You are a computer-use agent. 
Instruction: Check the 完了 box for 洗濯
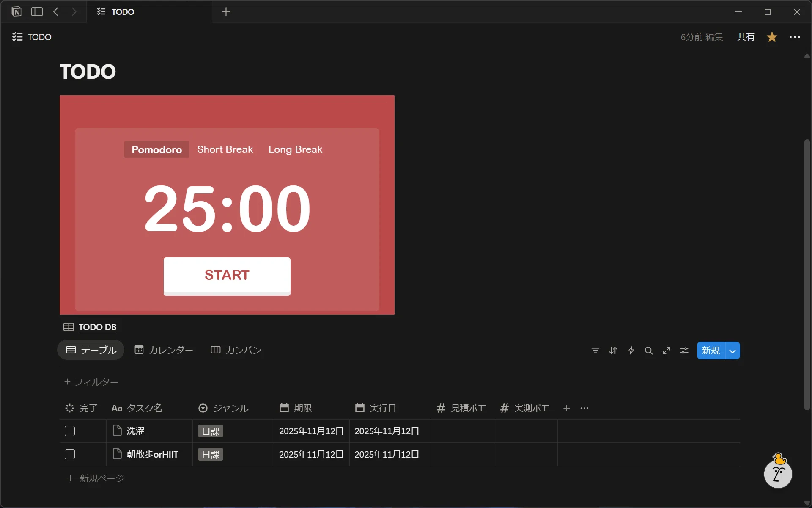(70, 431)
